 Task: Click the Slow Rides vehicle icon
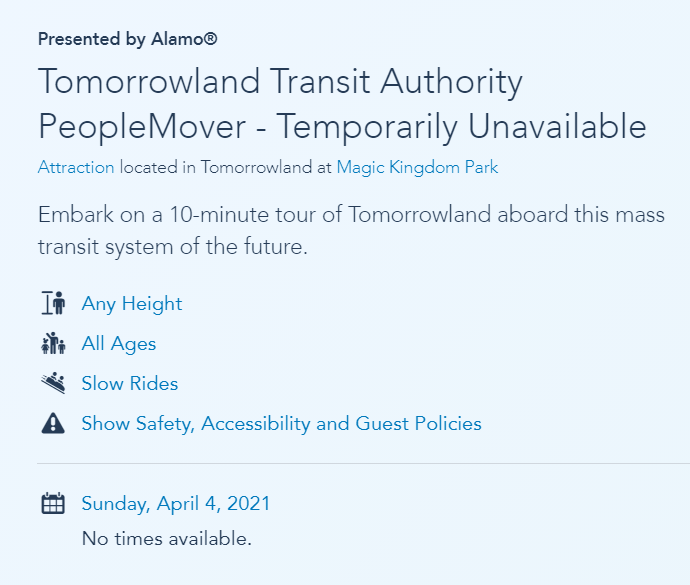[x=53, y=383]
